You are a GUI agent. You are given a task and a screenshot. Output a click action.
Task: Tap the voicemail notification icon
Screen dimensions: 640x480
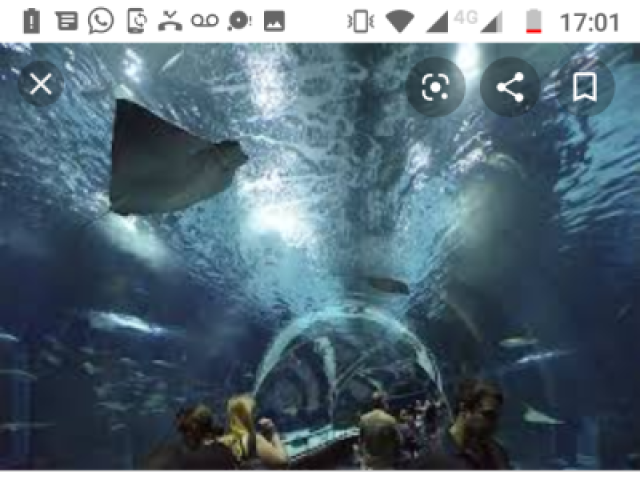pos(205,20)
